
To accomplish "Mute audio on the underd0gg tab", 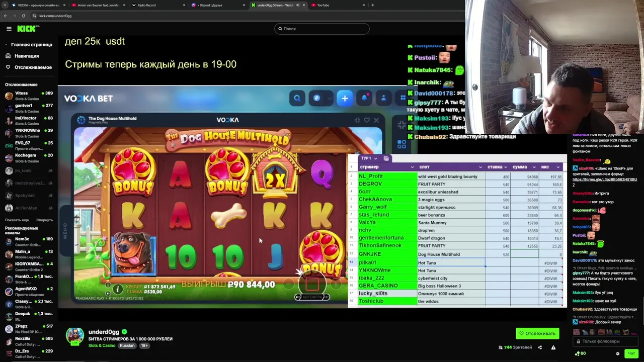I will [x=298, y=5].
